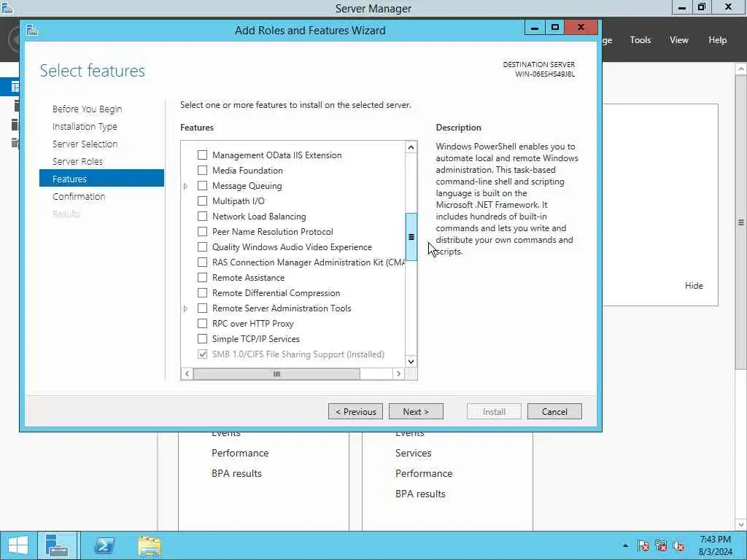This screenshot has width=747, height=560.
Task: Click the Previous button
Action: click(x=355, y=411)
